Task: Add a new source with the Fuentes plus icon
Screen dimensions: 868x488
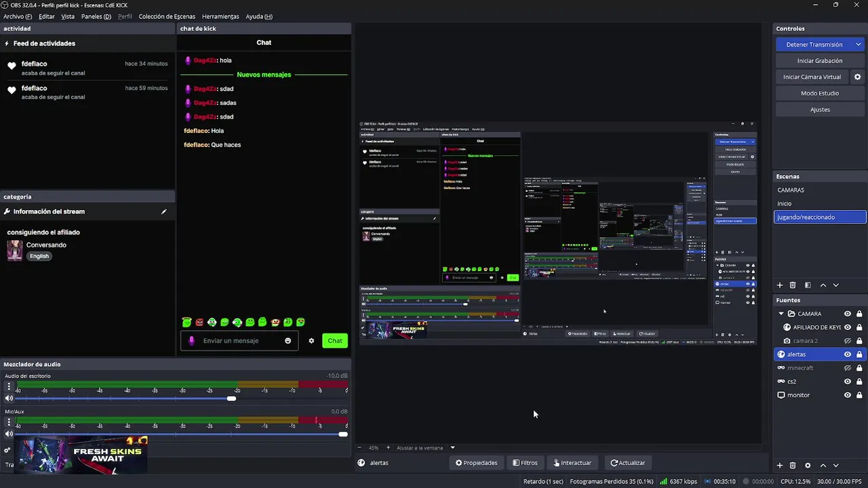Action: (x=780, y=466)
